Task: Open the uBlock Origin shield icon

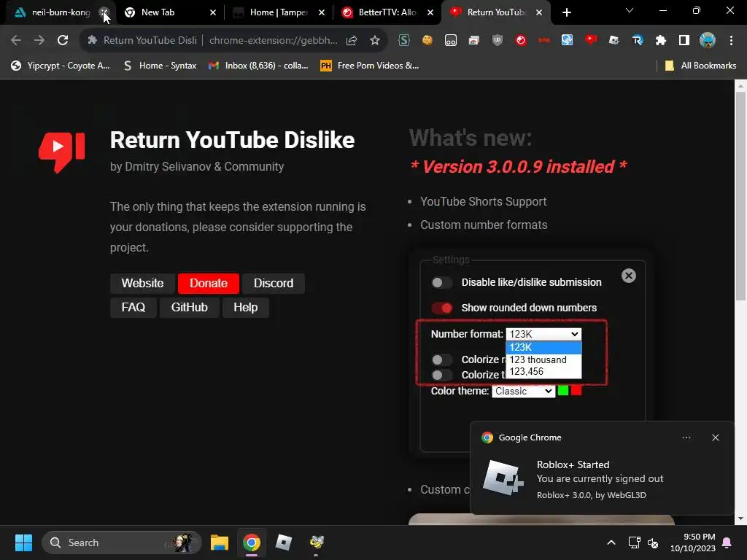Action: click(x=498, y=41)
